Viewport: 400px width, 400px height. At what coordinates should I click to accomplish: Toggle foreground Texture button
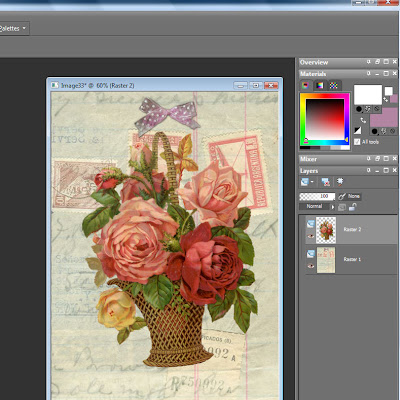point(368,109)
